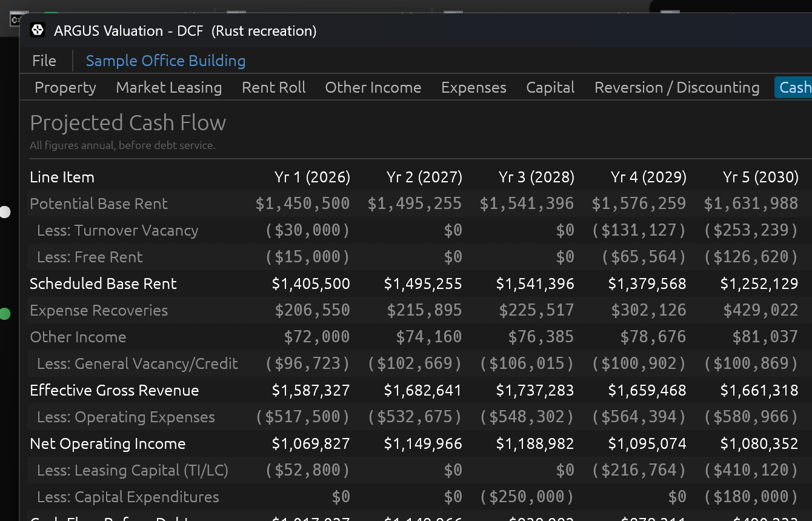Select the Scheduled Base Rent row label
The width and height of the screenshot is (812, 521).
pyautogui.click(x=103, y=284)
